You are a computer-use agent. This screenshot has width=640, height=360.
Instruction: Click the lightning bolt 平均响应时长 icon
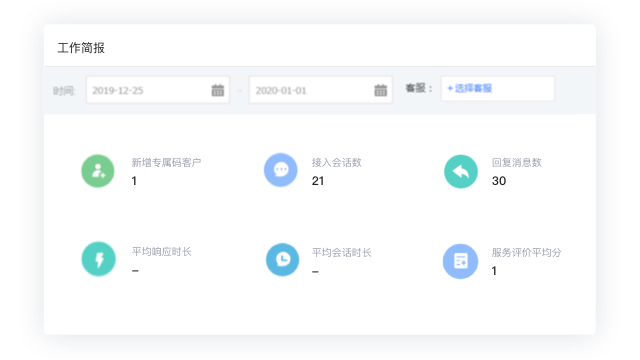pyautogui.click(x=98, y=259)
